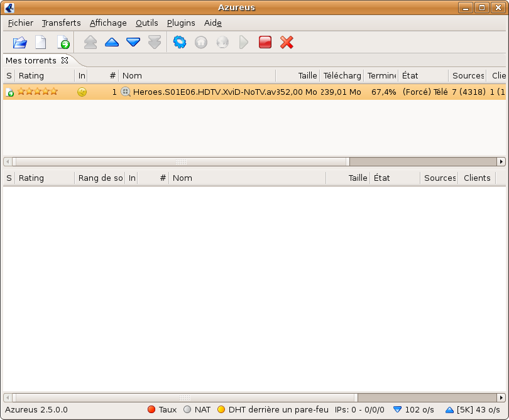Click the blank document new torrent icon

41,43
